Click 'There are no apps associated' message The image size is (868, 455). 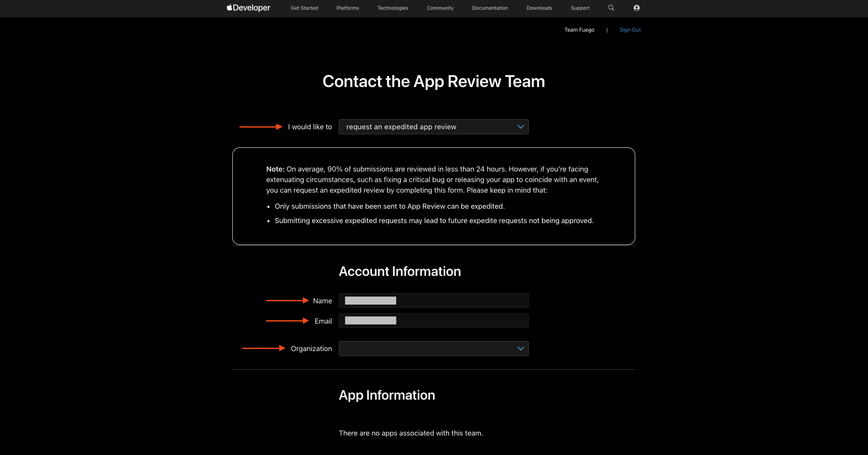coord(411,433)
